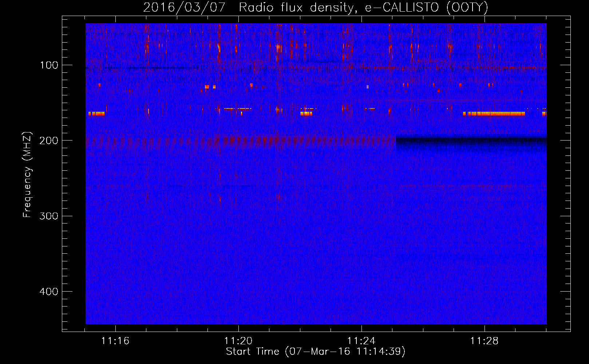Viewport: 589px width, 364px height.
Task: Click the 11:28 time tick label
Action: pyautogui.click(x=485, y=341)
